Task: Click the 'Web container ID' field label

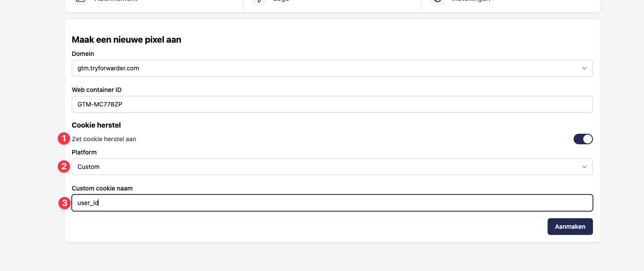Action: (96, 90)
